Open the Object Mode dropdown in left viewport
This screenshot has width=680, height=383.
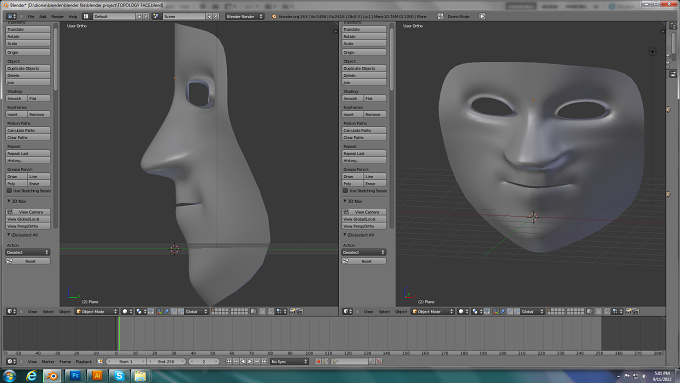[x=97, y=311]
